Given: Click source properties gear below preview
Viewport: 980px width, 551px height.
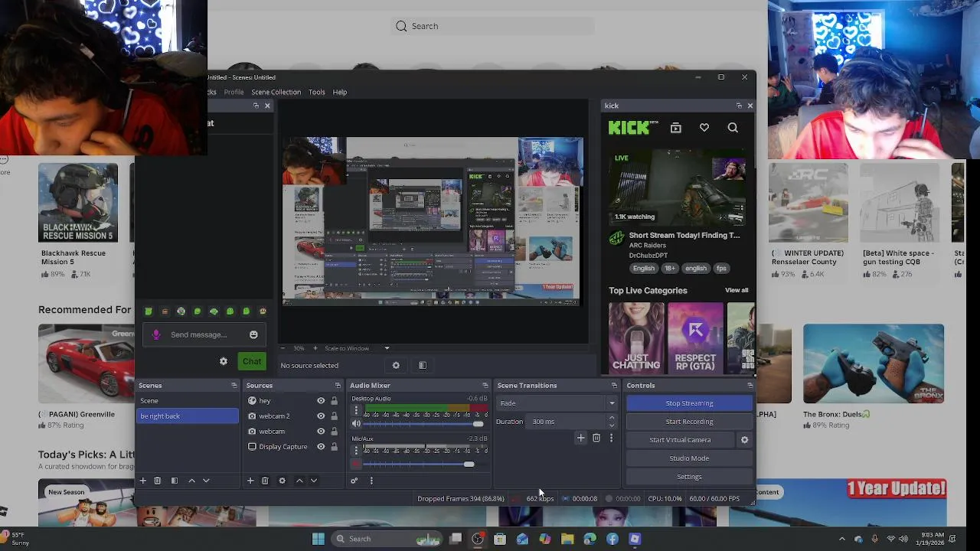Looking at the screenshot, I should coord(396,365).
